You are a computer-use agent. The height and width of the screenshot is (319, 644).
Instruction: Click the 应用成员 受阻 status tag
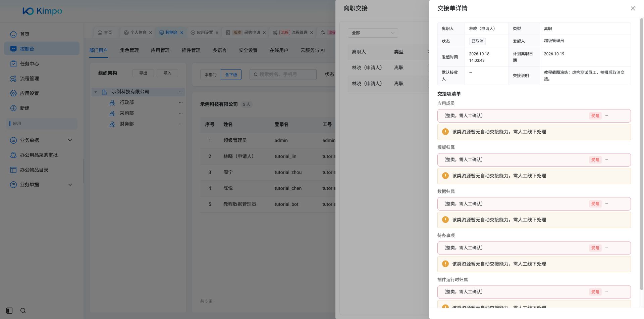[x=595, y=116]
